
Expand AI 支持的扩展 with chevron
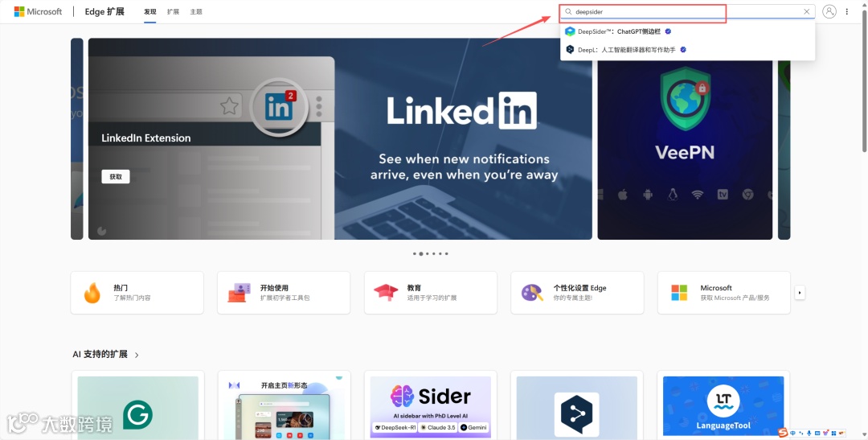click(137, 355)
